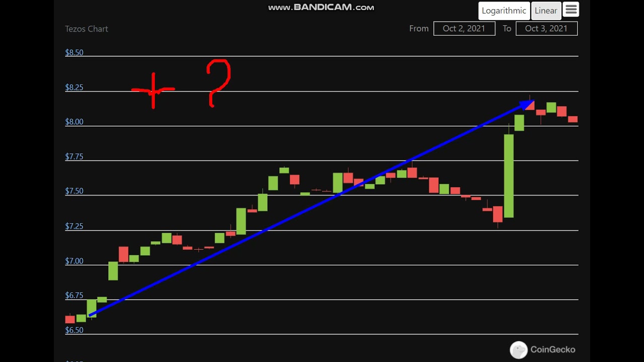Click the $8.50 price axis label
Image resolution: width=644 pixels, height=362 pixels.
click(74, 53)
